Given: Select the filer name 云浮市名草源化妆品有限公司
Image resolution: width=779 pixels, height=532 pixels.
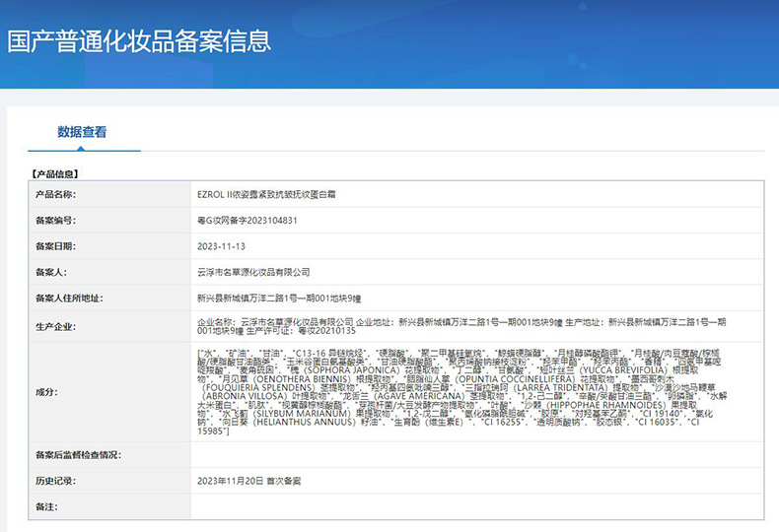Looking at the screenshot, I should [x=253, y=271].
